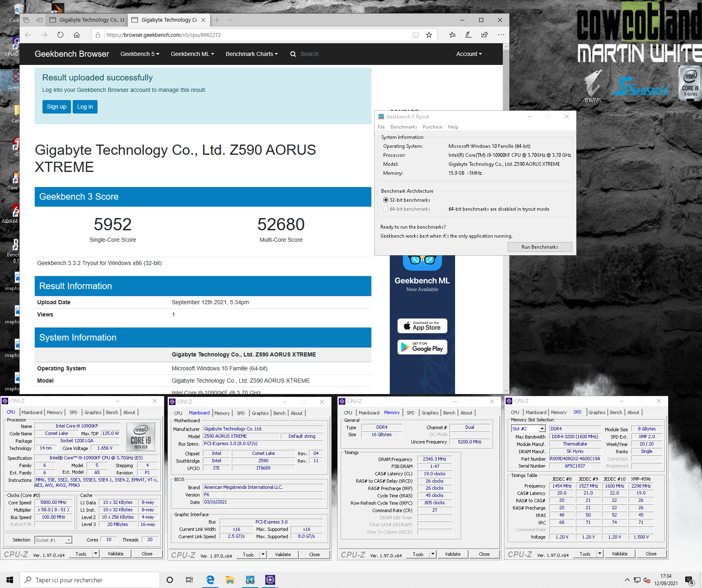Screen dimensions: 702x588
Task: Click the App Store download badge
Action: pyautogui.click(x=422, y=326)
